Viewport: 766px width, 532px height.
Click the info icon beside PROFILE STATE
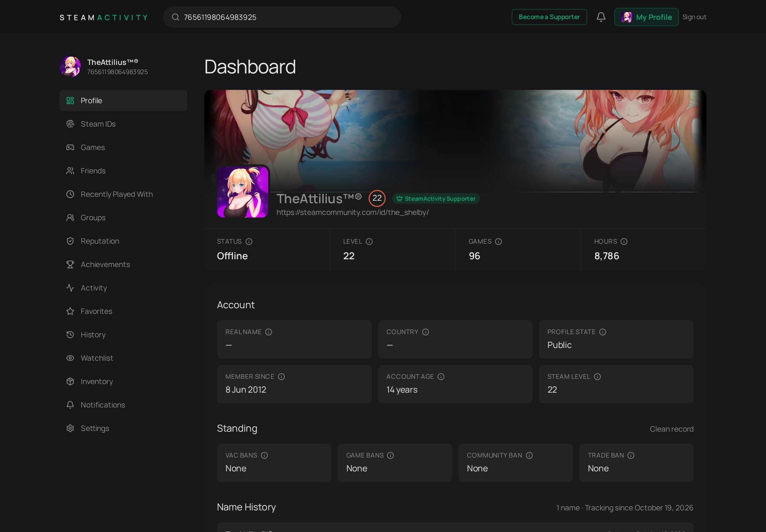point(603,332)
